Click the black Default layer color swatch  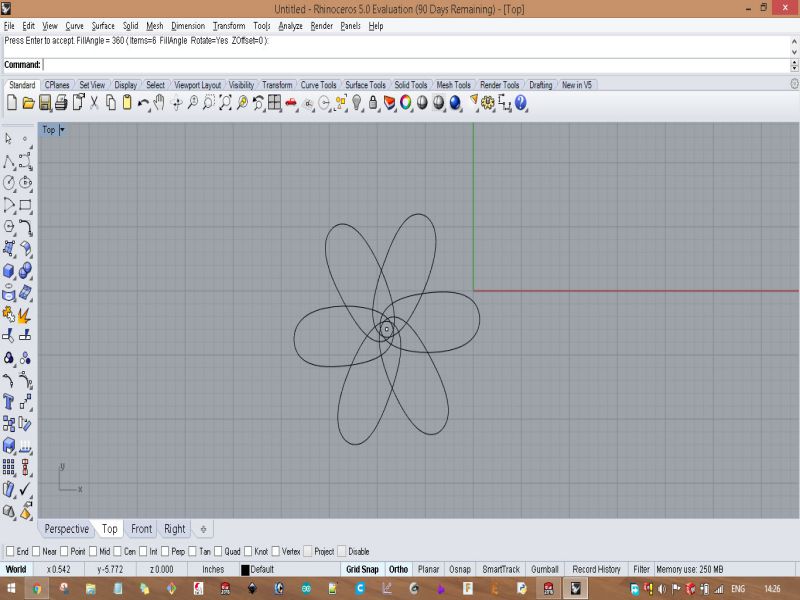pos(245,570)
